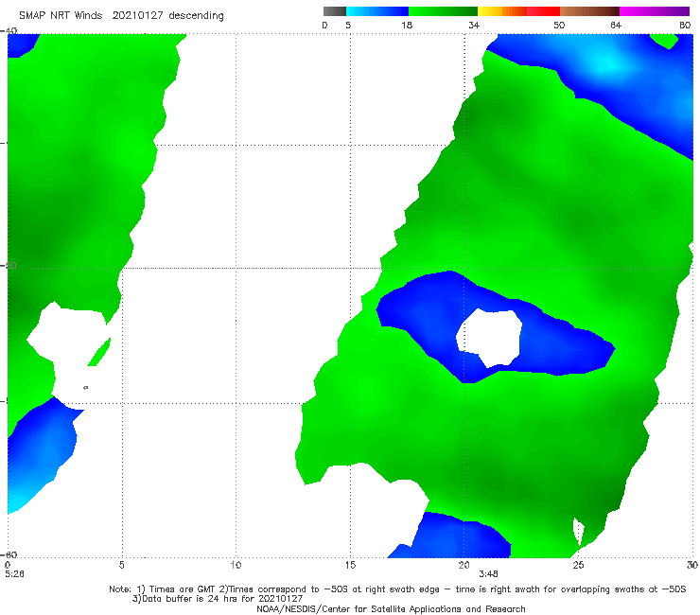This screenshot has height=615, width=700.
Task: Click the longitude axis label "30"
Action: 692,565
